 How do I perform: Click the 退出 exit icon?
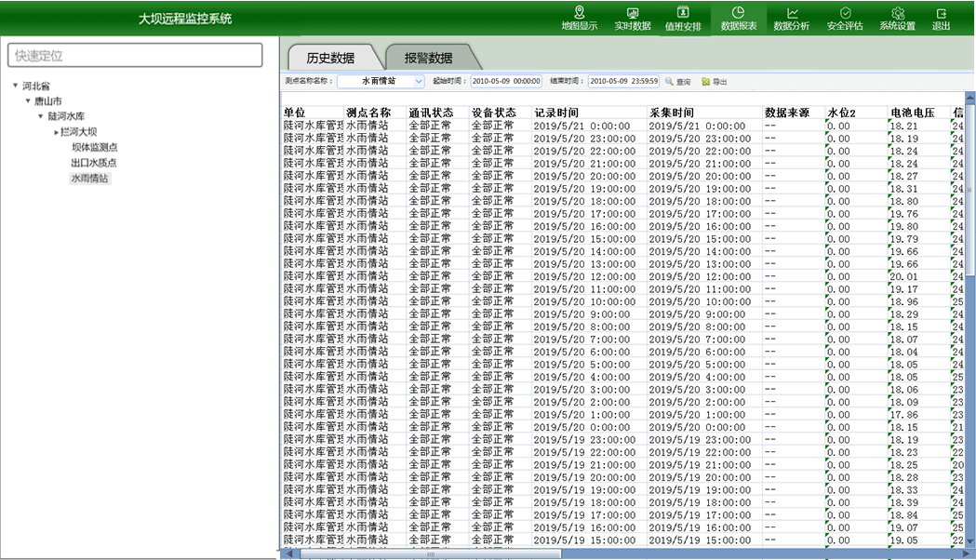(942, 18)
